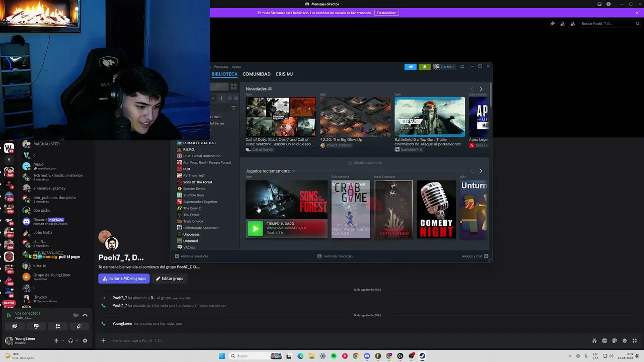The width and height of the screenshot is (644, 362).
Task: Click the Editar grupo button
Action: tap(170, 279)
